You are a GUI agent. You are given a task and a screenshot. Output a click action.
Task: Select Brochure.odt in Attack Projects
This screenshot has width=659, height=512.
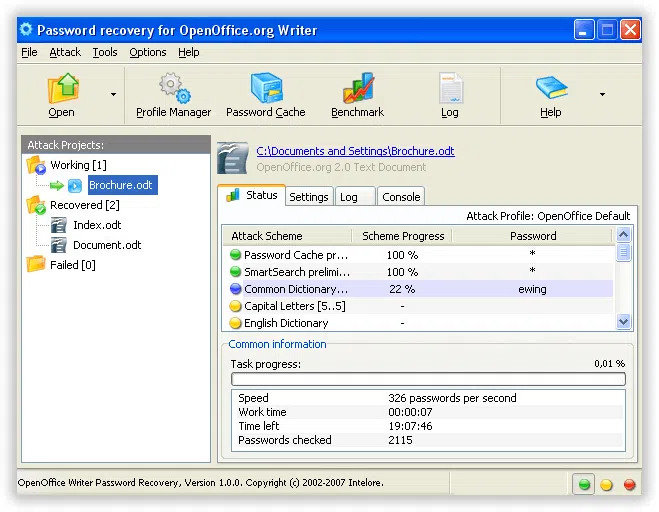tap(122, 185)
